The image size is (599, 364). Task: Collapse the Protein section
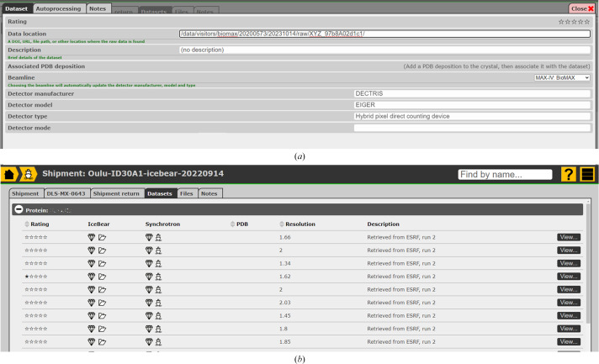pos(18,209)
